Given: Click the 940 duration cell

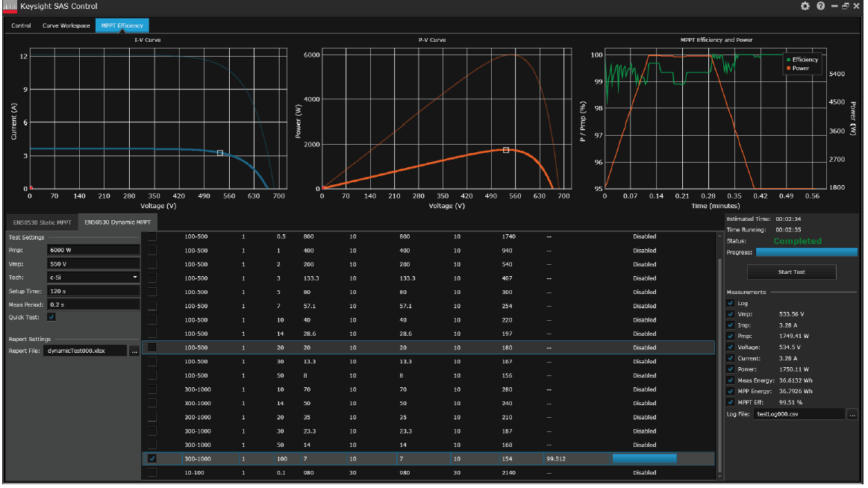Looking at the screenshot, I should [x=507, y=251].
